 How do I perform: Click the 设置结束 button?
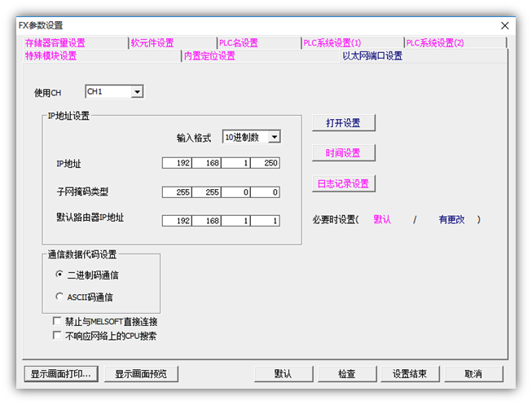coord(410,374)
